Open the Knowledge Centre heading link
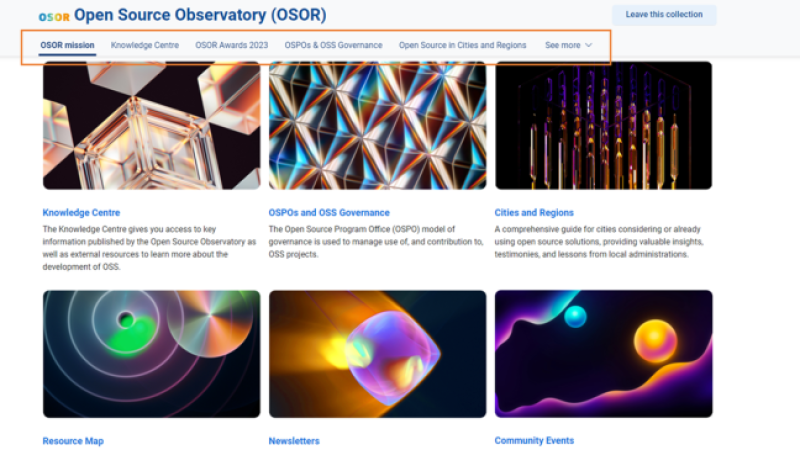 (x=81, y=213)
